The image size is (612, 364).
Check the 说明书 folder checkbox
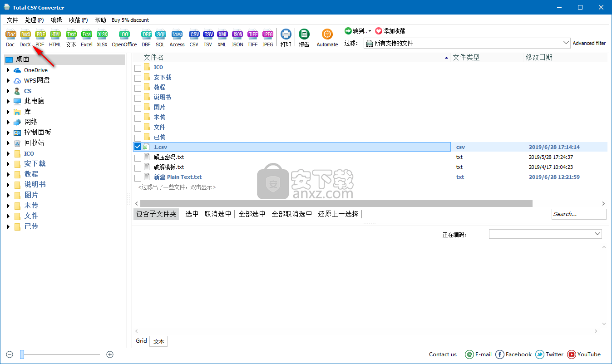point(138,98)
